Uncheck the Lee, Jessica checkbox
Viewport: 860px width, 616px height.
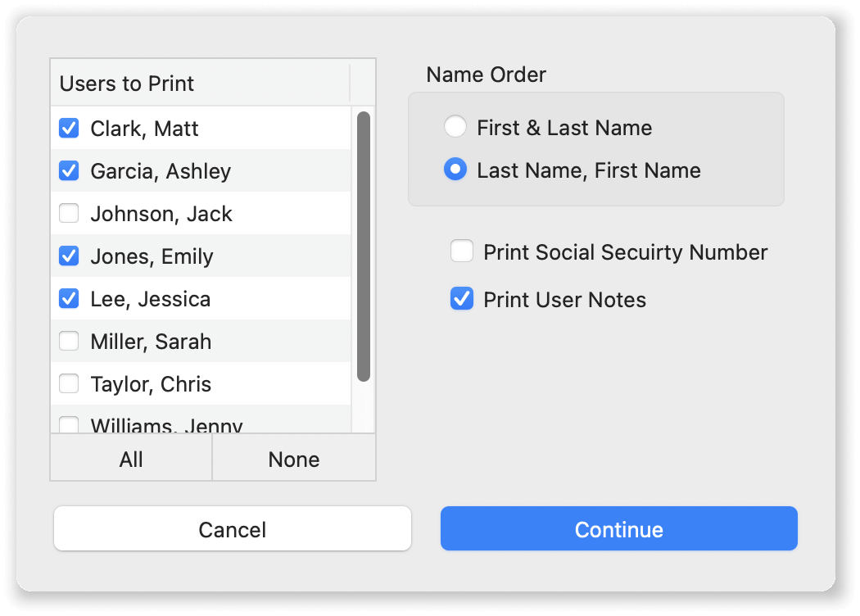(69, 299)
